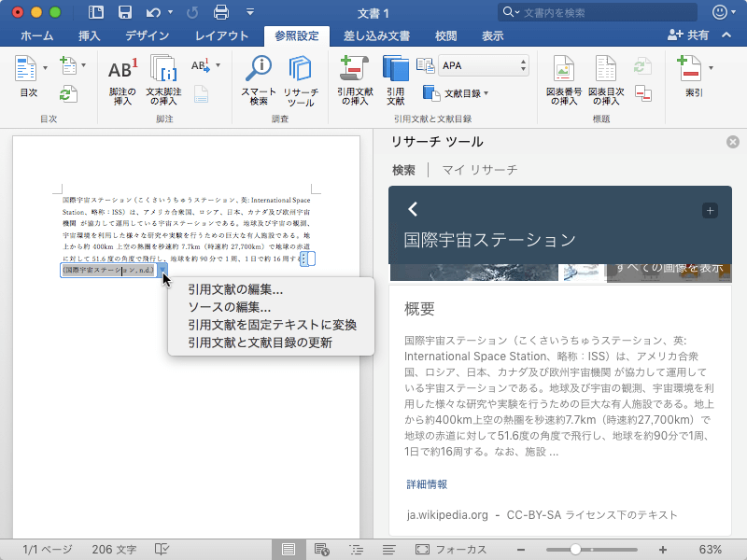Switch to web layout view
This screenshot has height=560, width=747.
coord(322,550)
